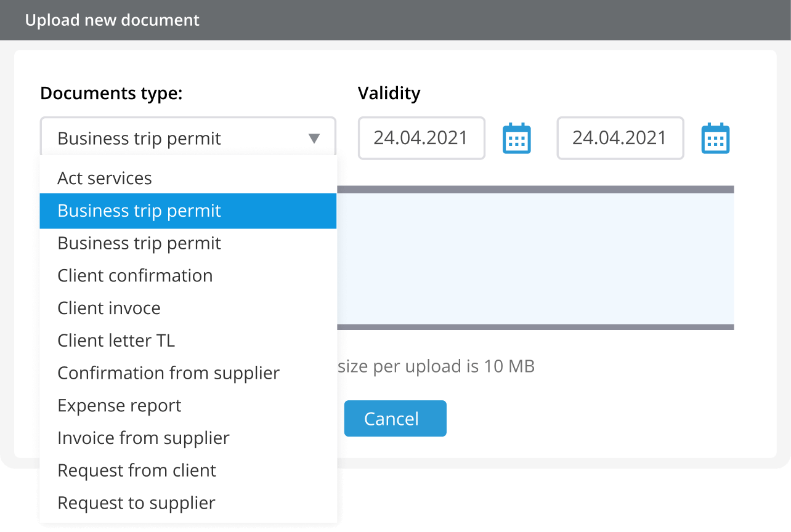Choose the Client invoce document type

click(109, 308)
